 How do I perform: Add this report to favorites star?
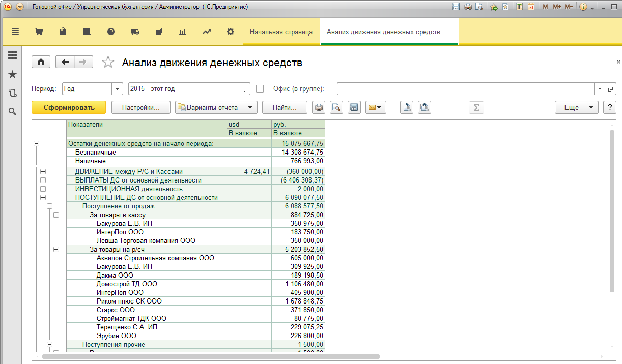point(108,62)
